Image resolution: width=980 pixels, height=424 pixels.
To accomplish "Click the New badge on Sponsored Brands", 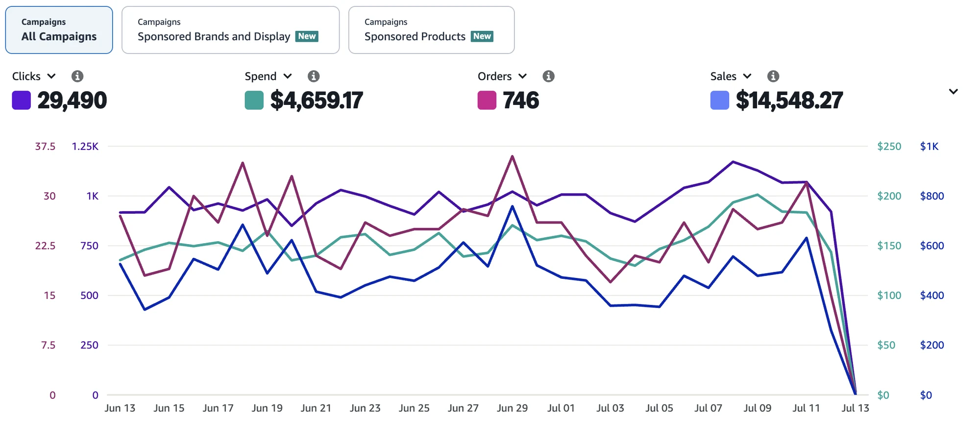I will tap(307, 36).
